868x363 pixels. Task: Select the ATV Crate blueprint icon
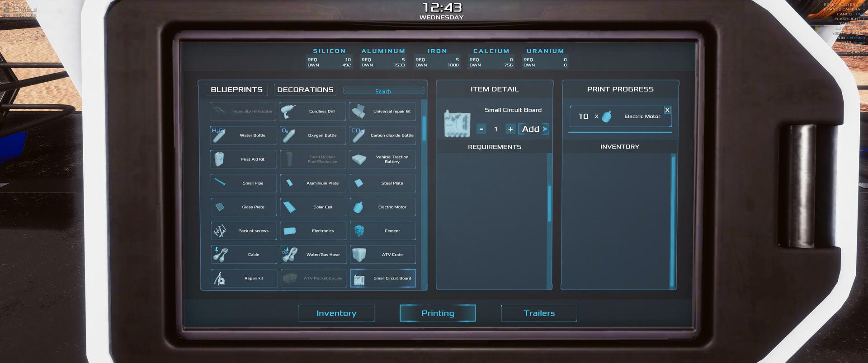[359, 255]
